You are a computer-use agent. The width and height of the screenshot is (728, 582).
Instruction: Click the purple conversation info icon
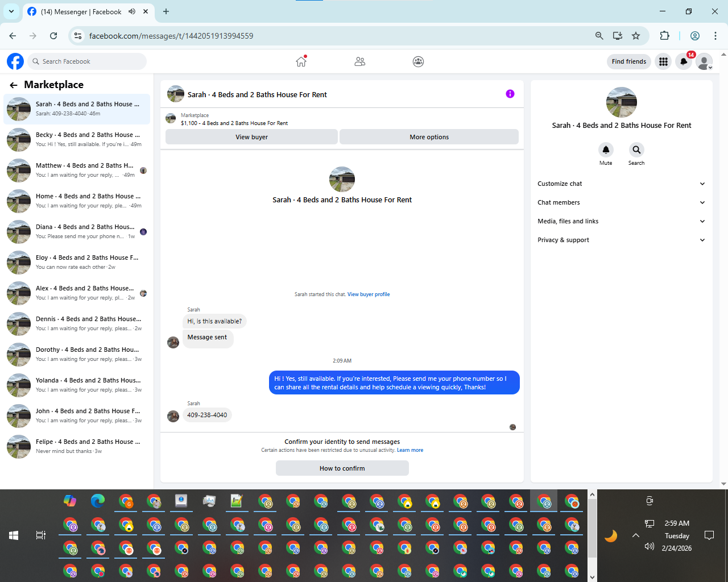click(510, 94)
